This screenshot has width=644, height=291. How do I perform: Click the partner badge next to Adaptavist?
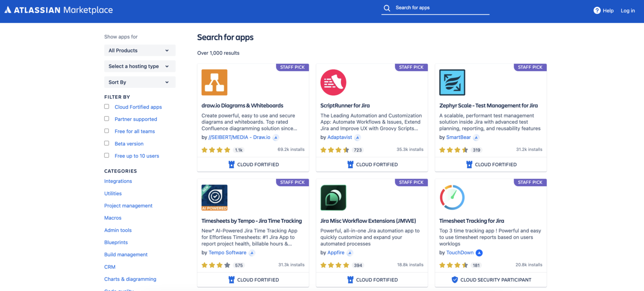[x=357, y=138]
